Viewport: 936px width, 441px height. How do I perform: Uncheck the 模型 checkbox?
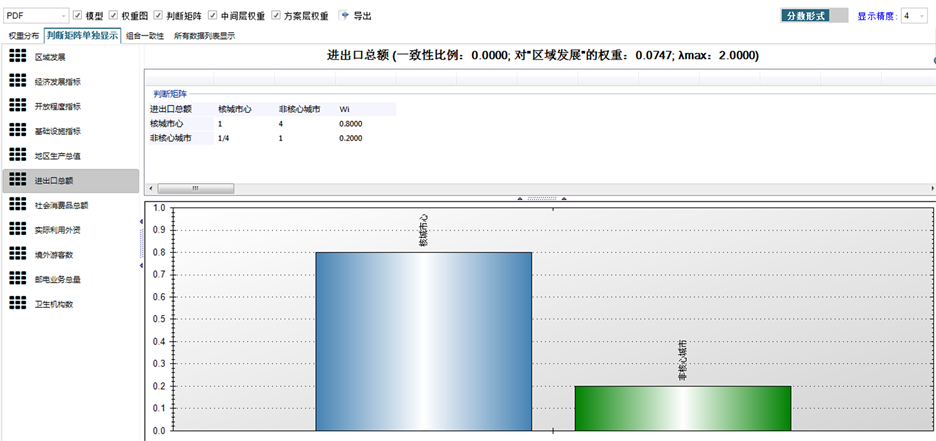pyautogui.click(x=79, y=16)
